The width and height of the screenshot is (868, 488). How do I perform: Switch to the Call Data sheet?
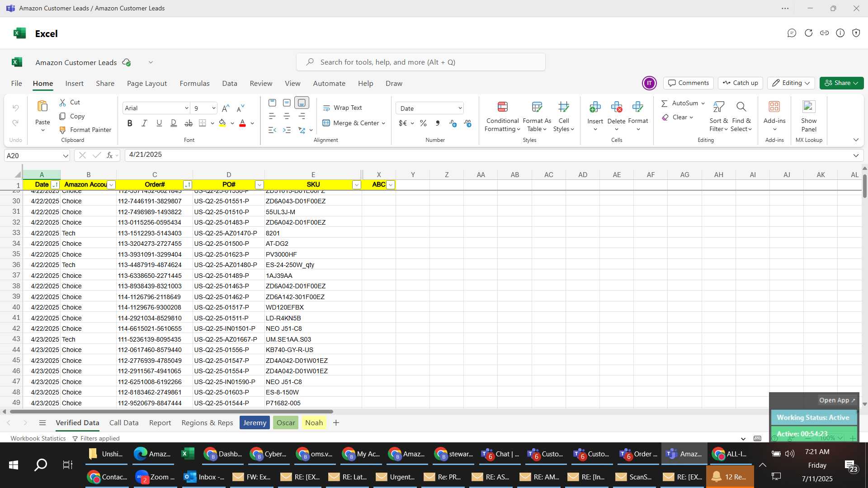point(124,423)
